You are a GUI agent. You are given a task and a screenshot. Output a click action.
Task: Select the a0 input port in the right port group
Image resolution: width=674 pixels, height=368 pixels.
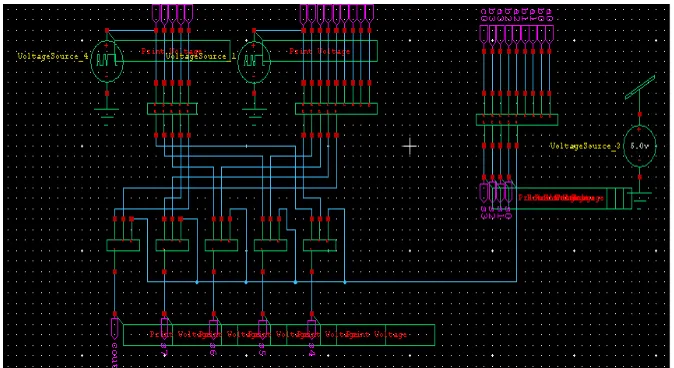pos(549,35)
